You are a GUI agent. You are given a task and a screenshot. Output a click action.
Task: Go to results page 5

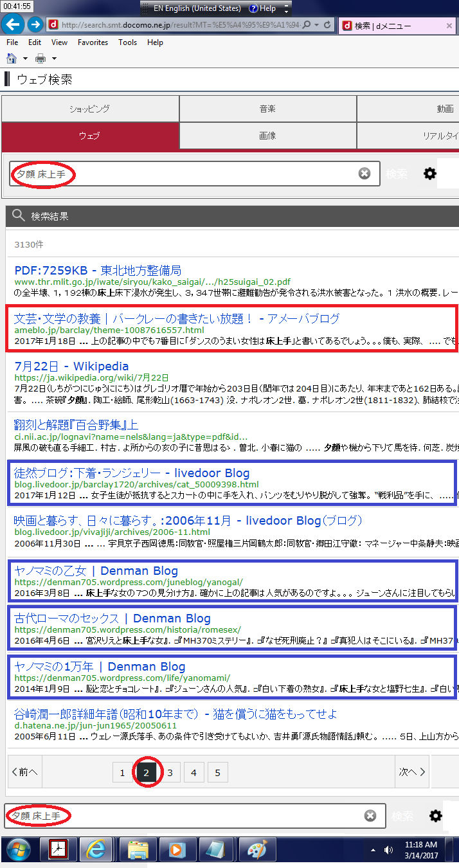tap(217, 773)
